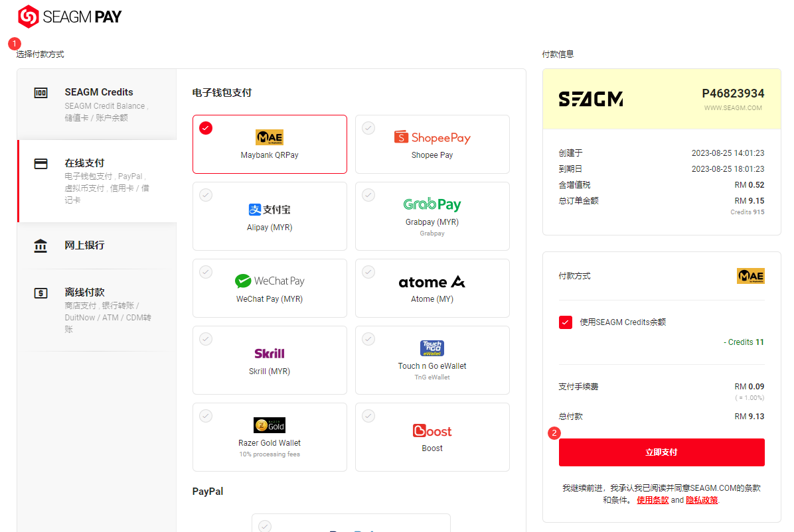The height and width of the screenshot is (532, 794).
Task: Click the ShopeePay logo
Action: [432, 137]
